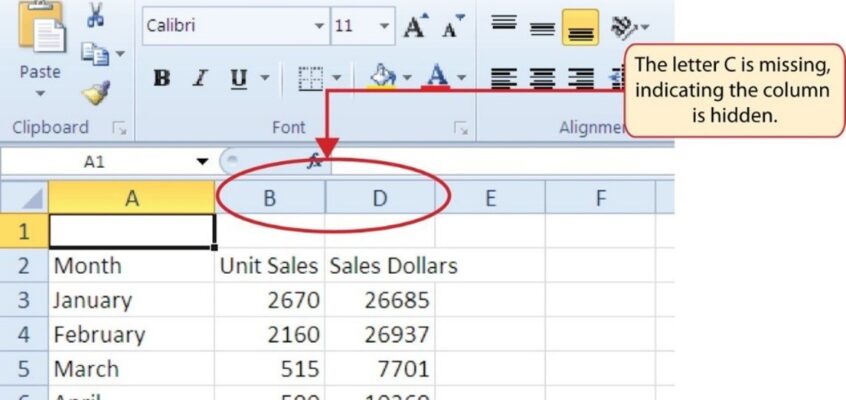Screen dimensions: 846x400
Task: Open the Fill Color dropdown arrow
Action: (407, 77)
